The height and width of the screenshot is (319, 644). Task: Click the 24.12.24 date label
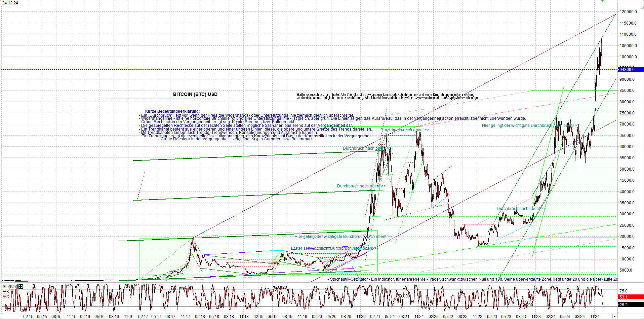coord(10,3)
